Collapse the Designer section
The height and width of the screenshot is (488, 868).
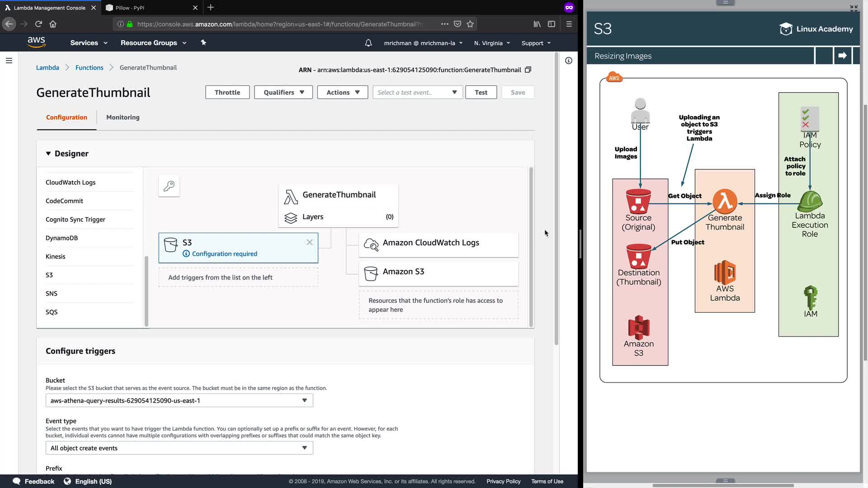[48, 154]
